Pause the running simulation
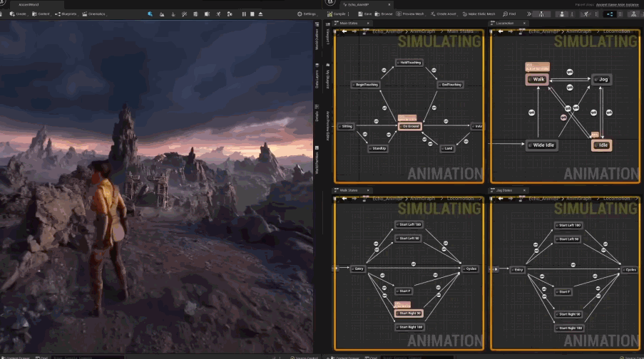The height and width of the screenshot is (359, 644). 244,14
